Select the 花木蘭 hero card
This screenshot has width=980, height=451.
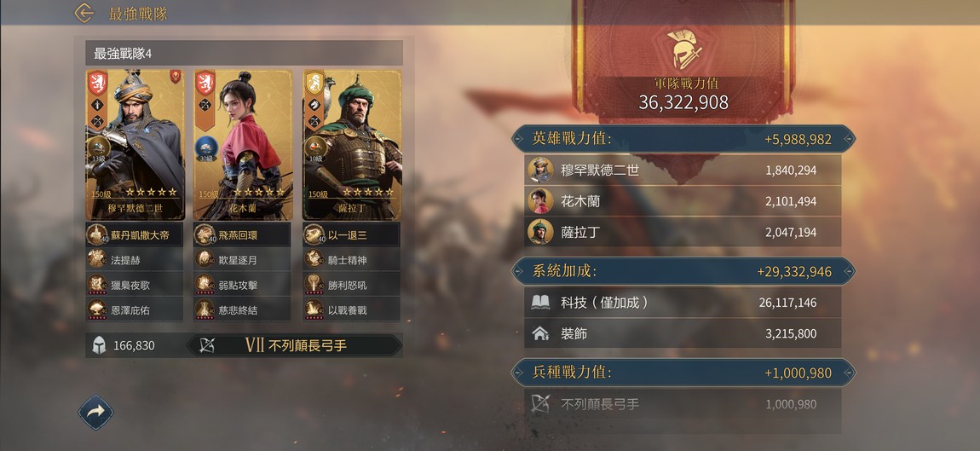click(243, 144)
